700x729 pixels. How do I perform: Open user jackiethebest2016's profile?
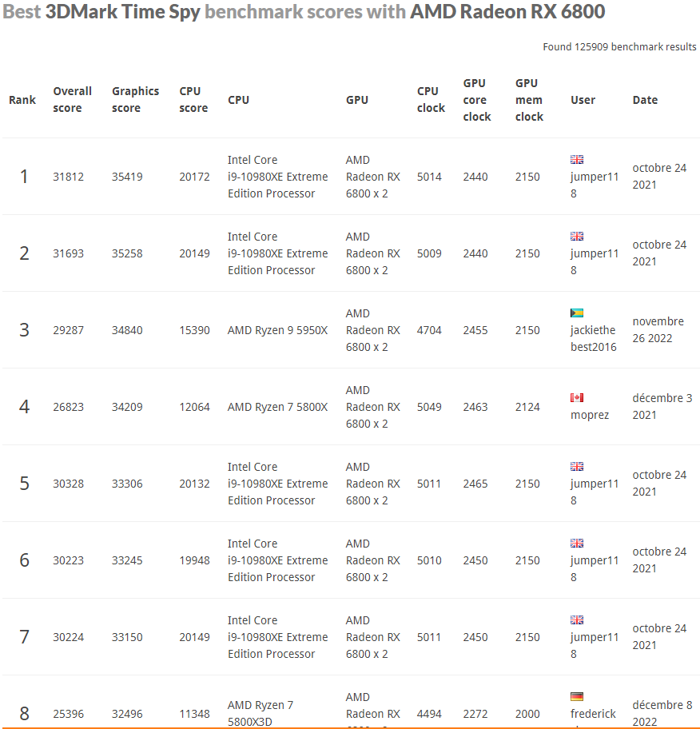point(593,338)
